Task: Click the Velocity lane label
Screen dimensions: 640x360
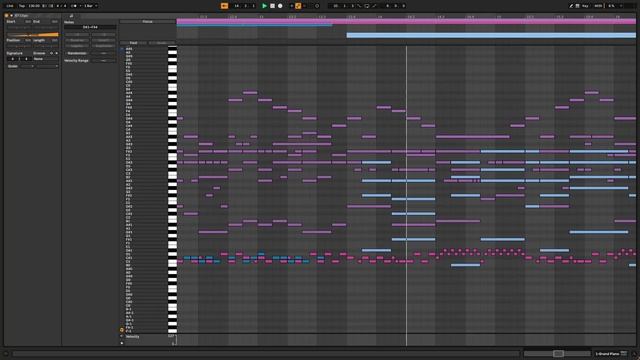Action: pos(133,337)
